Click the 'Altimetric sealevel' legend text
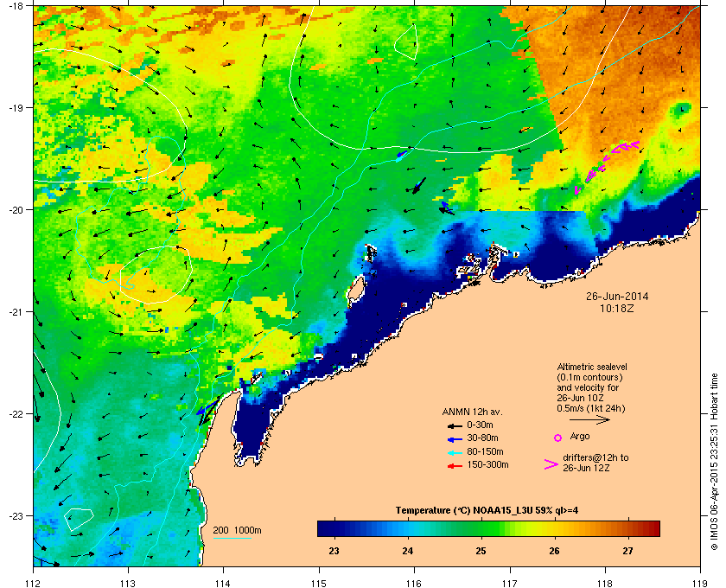 pyautogui.click(x=592, y=367)
